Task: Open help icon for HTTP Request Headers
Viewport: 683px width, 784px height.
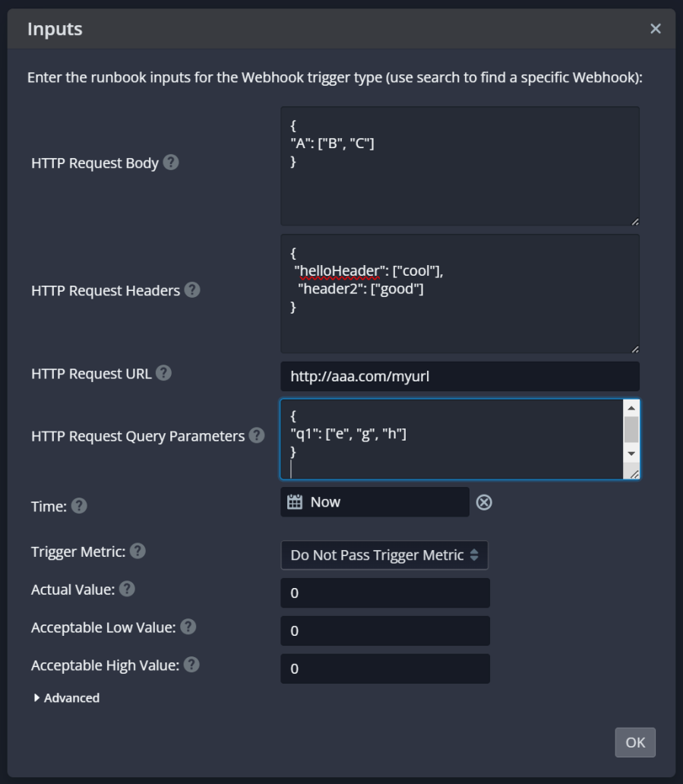Action: coord(192,290)
